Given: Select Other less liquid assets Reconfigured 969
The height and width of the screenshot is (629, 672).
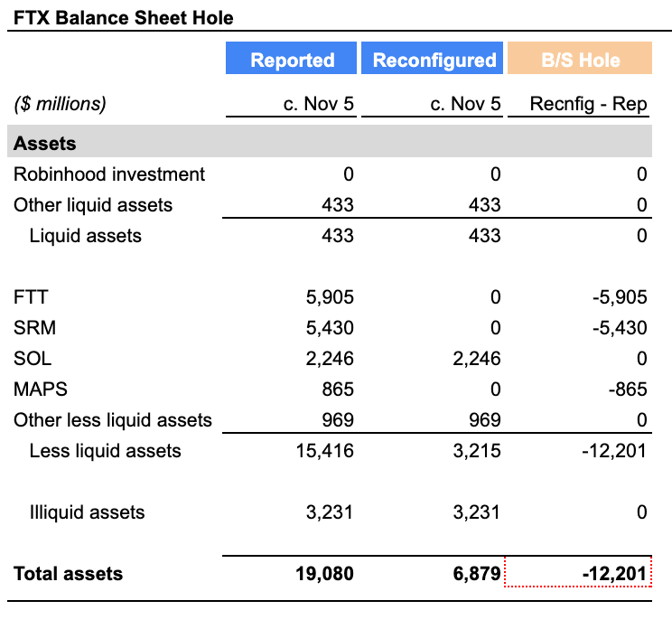Looking at the screenshot, I should [485, 420].
